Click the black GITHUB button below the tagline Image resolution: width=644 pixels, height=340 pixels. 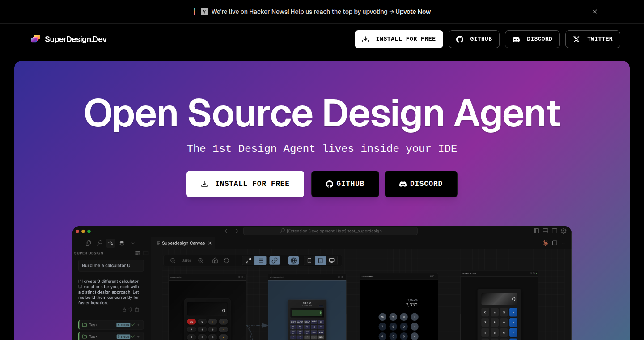[x=345, y=184]
